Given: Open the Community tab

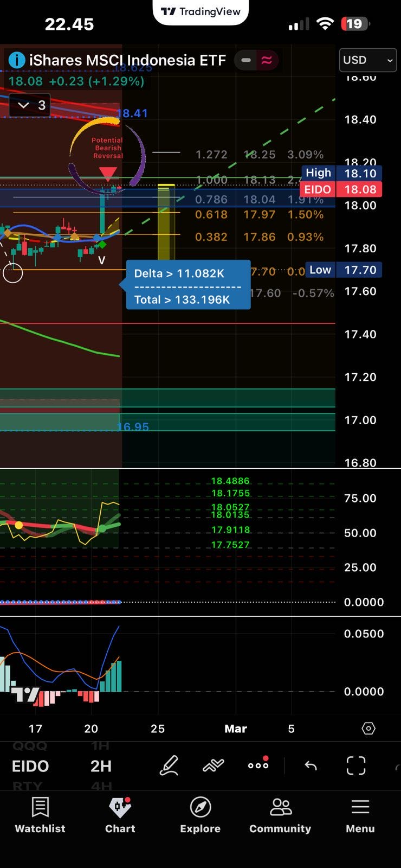Looking at the screenshot, I should click(x=280, y=815).
